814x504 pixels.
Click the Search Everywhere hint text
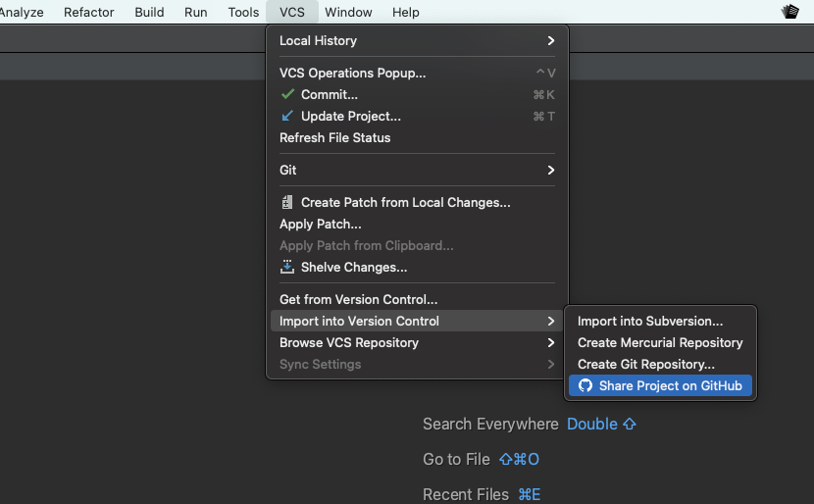490,424
